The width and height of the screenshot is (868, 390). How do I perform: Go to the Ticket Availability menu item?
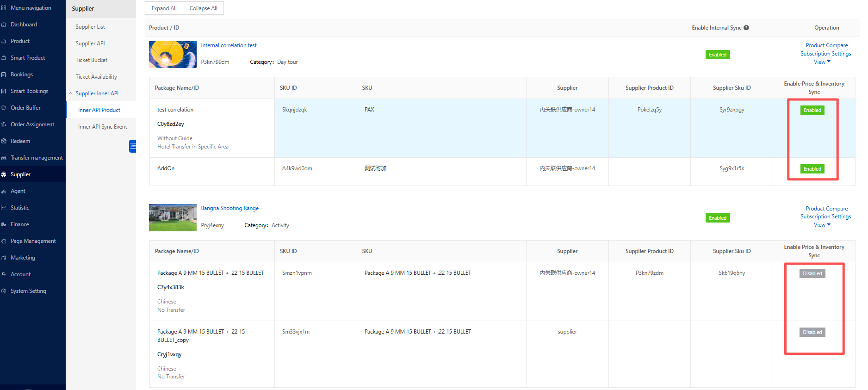pos(96,77)
